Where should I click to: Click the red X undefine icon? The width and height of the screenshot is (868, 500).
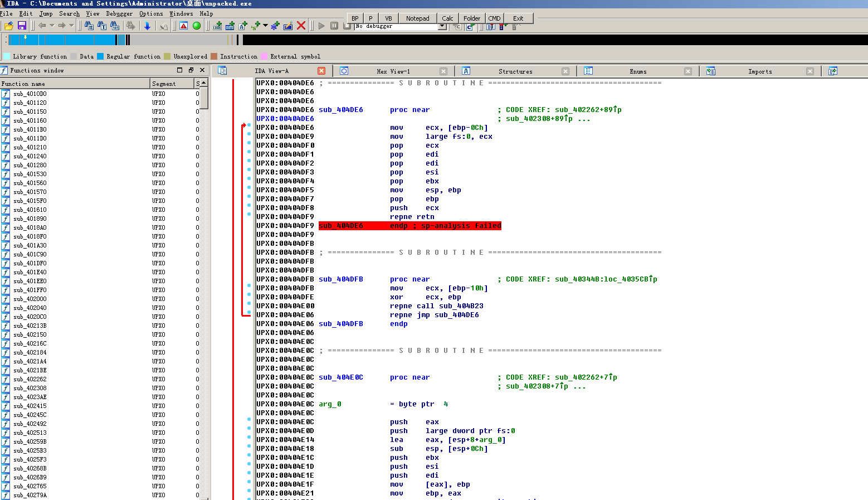(x=301, y=26)
